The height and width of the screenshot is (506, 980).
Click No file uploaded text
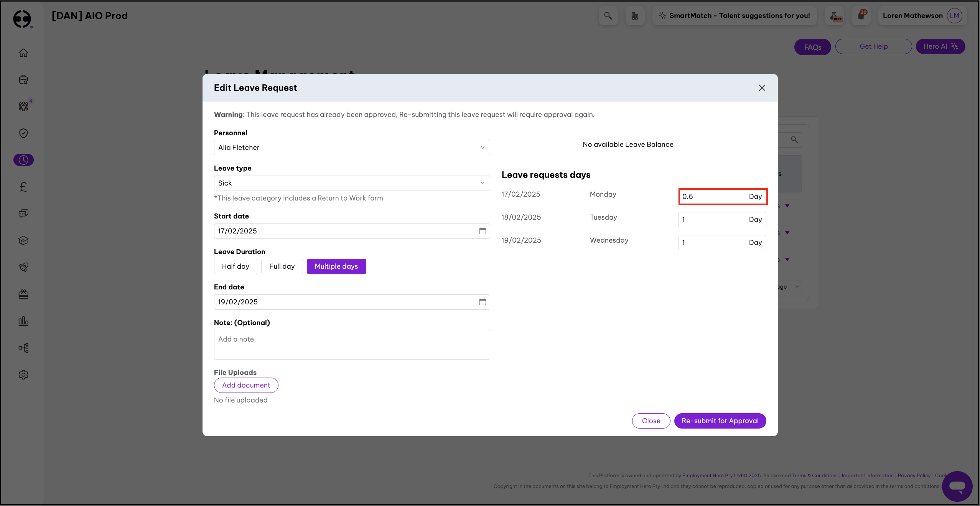(x=240, y=400)
